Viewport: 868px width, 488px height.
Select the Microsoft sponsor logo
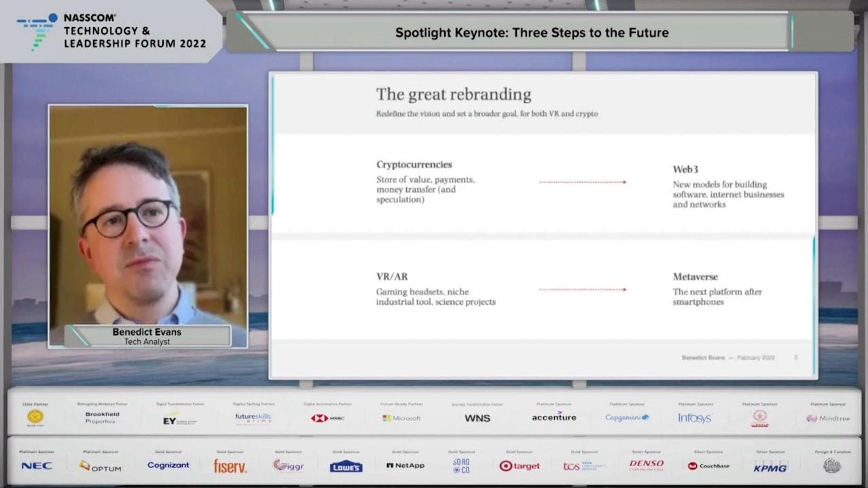pyautogui.click(x=401, y=418)
